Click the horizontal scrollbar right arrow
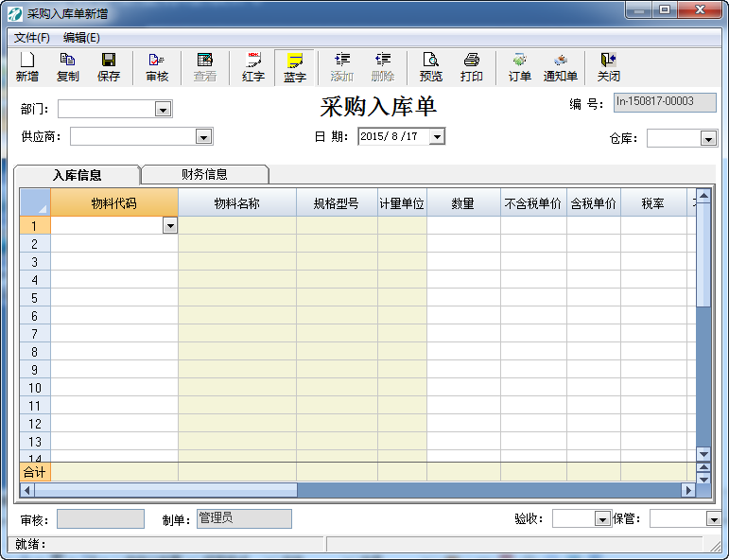Screen dimensions: 729x560 pos(688,490)
